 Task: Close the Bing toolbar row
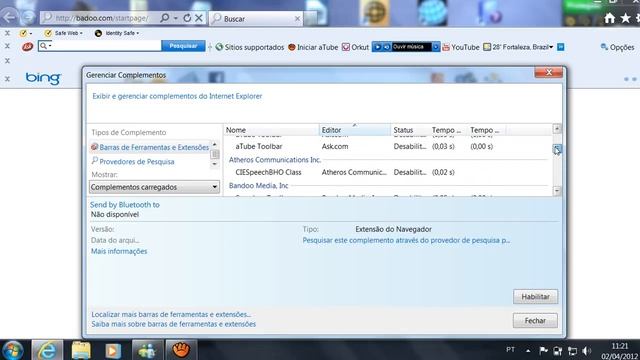[7, 79]
